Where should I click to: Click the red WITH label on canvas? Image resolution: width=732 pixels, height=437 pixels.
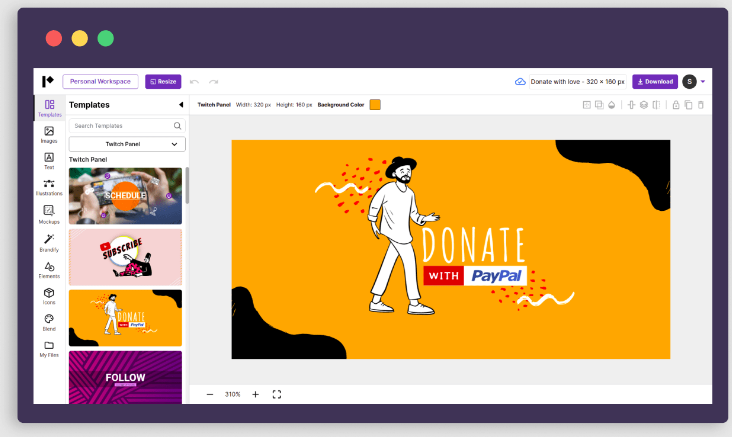443,276
